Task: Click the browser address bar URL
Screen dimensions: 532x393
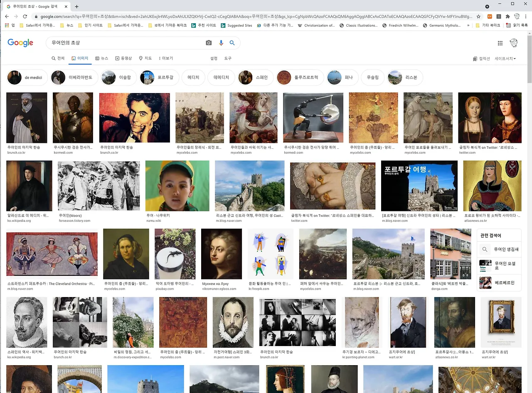Action: (x=256, y=16)
